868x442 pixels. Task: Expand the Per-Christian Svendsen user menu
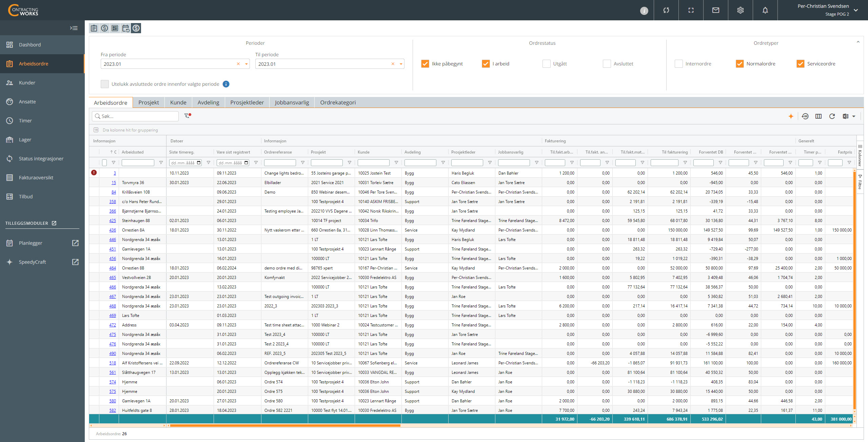(x=856, y=10)
